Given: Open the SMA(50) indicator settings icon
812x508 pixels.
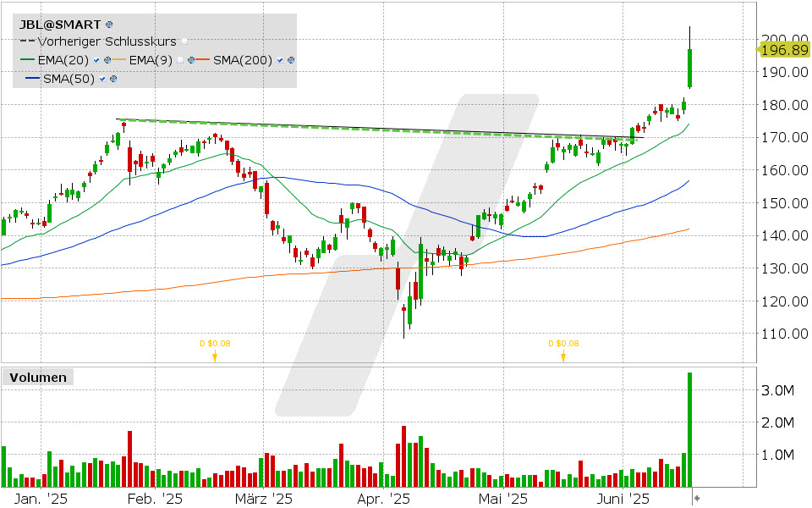Looking at the screenshot, I should (113, 79).
